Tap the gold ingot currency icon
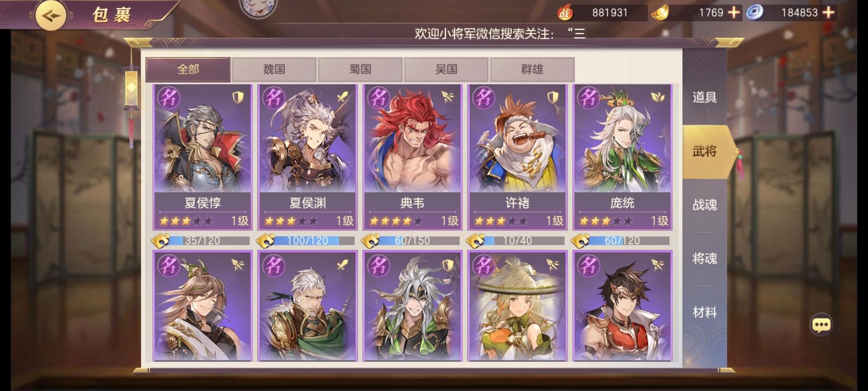The height and width of the screenshot is (391, 868). pyautogui.click(x=659, y=12)
